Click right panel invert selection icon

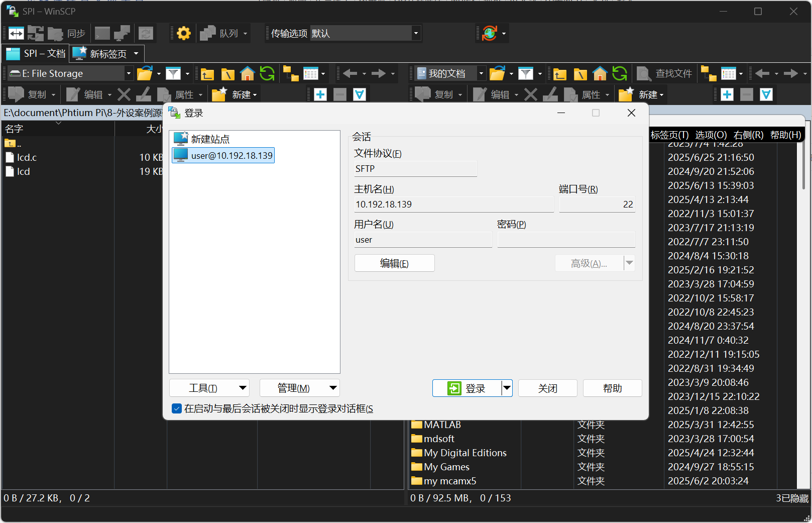point(766,94)
